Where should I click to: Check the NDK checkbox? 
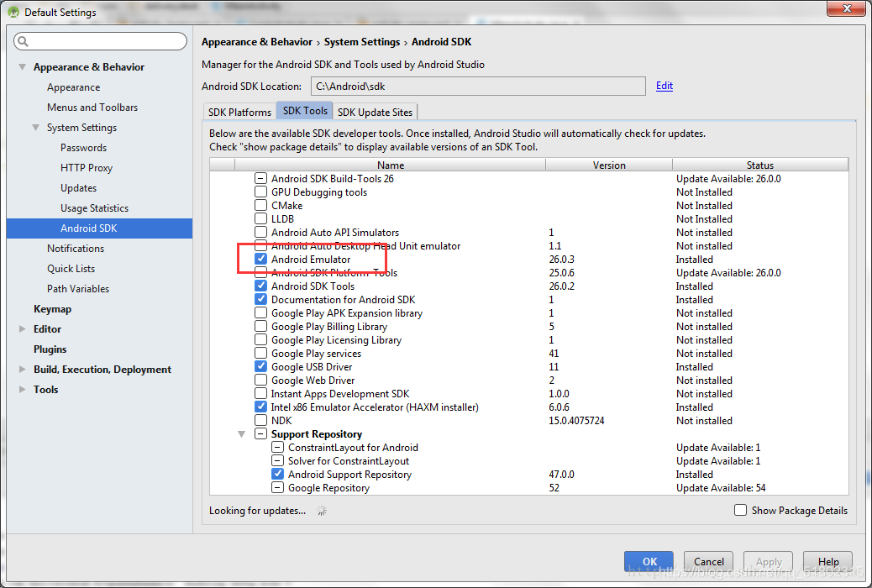260,421
